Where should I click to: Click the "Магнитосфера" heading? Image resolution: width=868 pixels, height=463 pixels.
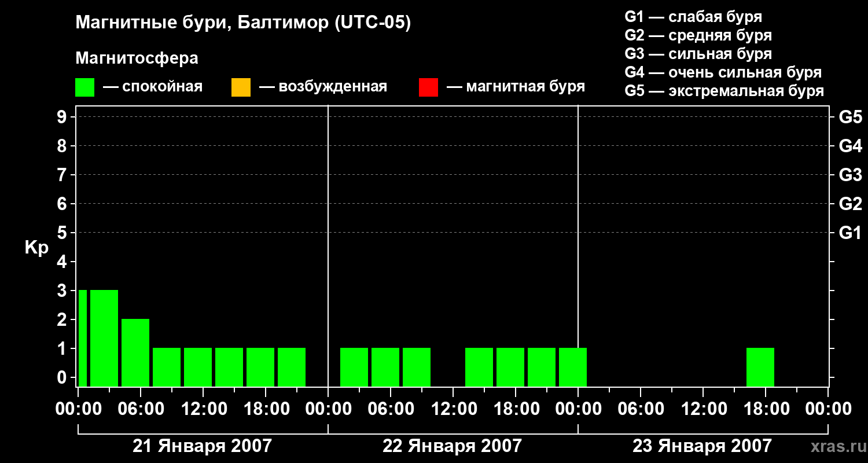[x=137, y=58]
